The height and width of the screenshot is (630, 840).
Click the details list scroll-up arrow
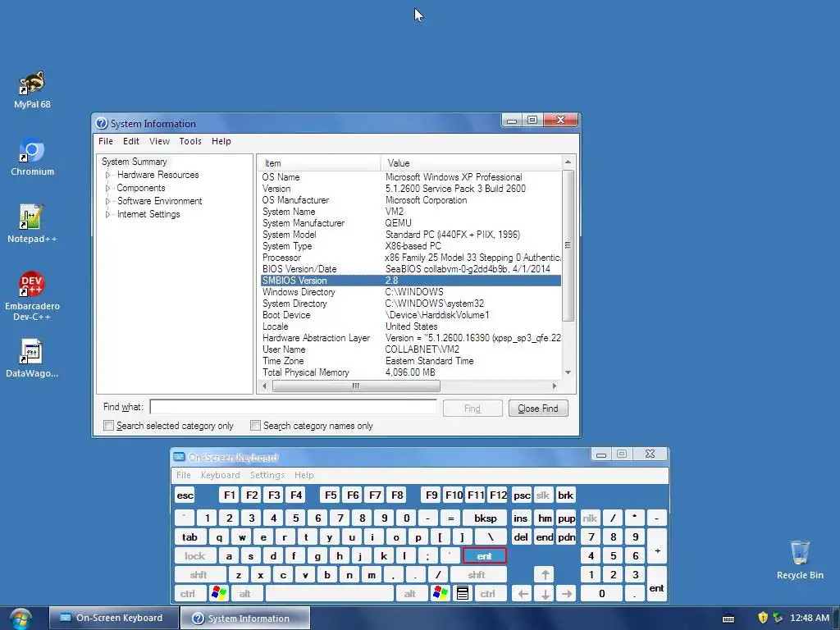[568, 162]
